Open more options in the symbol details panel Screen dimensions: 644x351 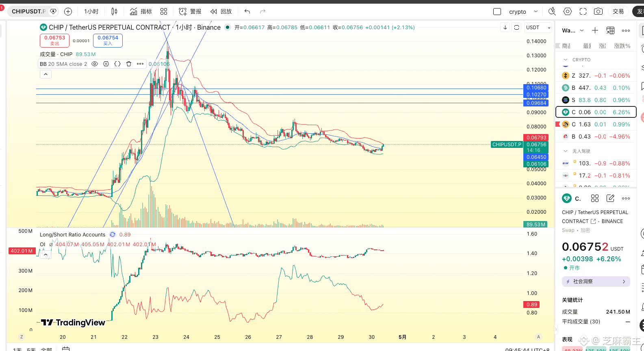coord(626,198)
